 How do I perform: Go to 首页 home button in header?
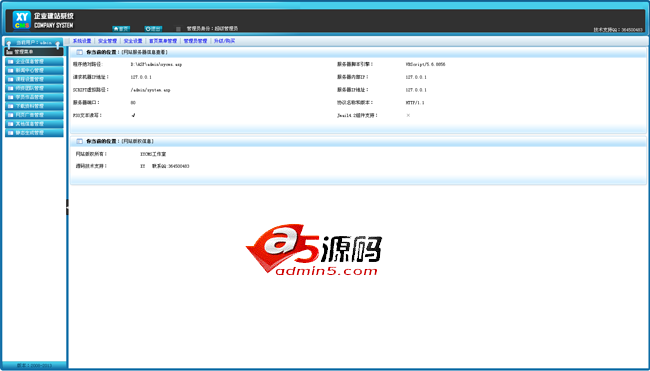121,29
